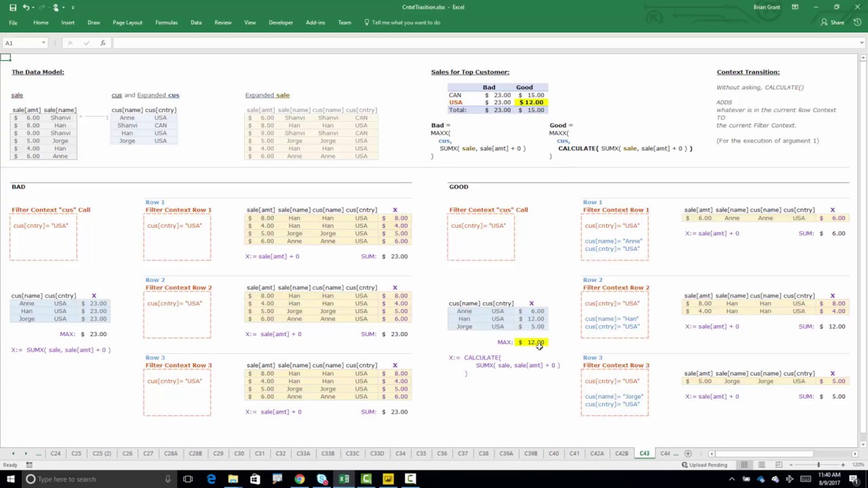Select sheet tab C44

665,453
